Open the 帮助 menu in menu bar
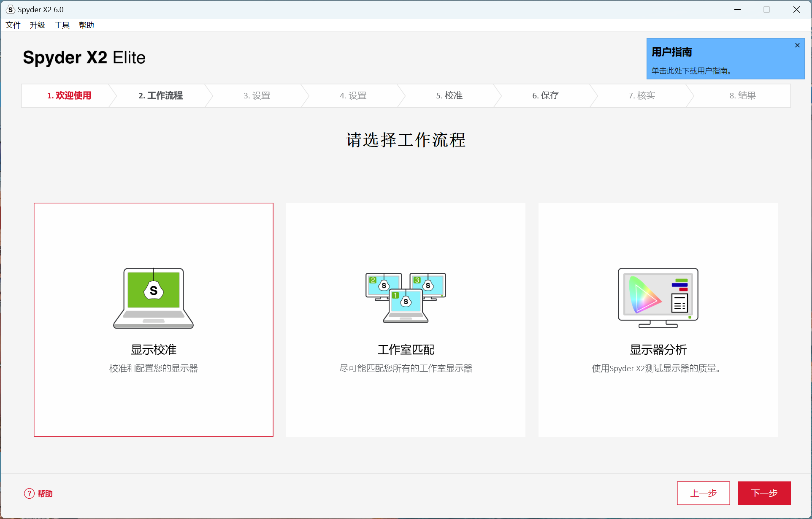This screenshot has width=812, height=519. 87,25
